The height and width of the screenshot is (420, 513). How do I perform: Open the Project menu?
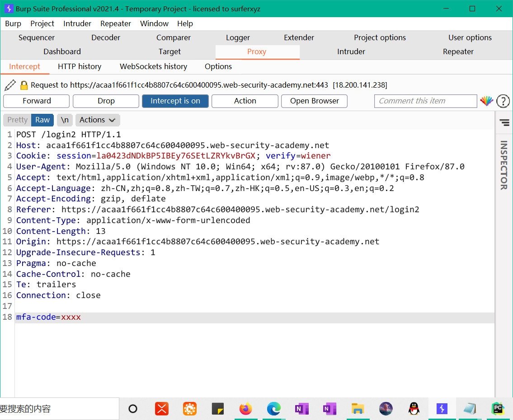(x=42, y=23)
